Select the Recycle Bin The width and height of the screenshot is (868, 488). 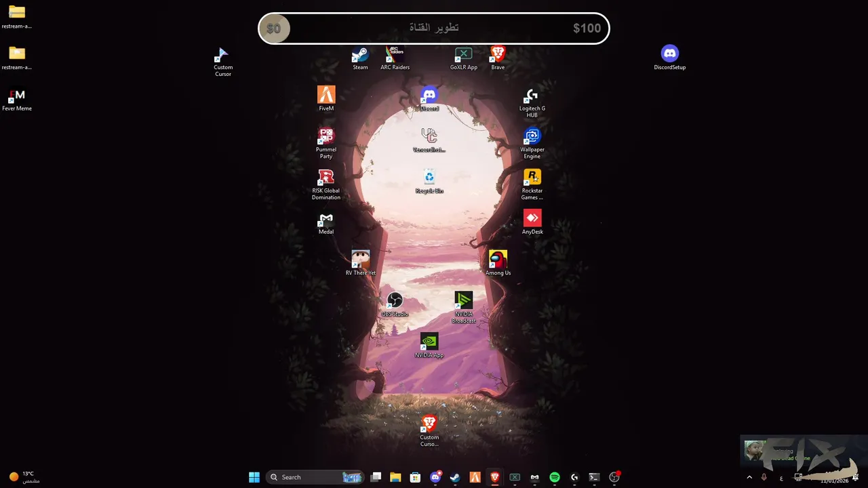[x=429, y=182]
